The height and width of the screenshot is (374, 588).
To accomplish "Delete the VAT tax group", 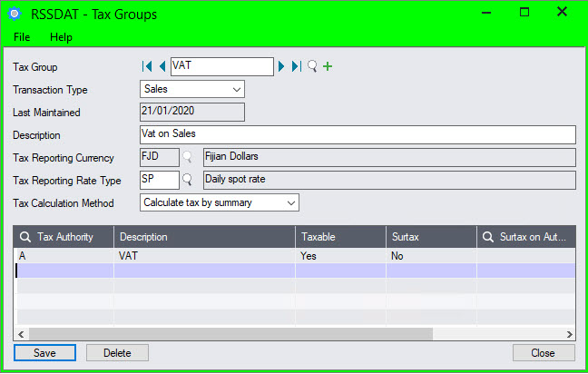I will (x=117, y=353).
